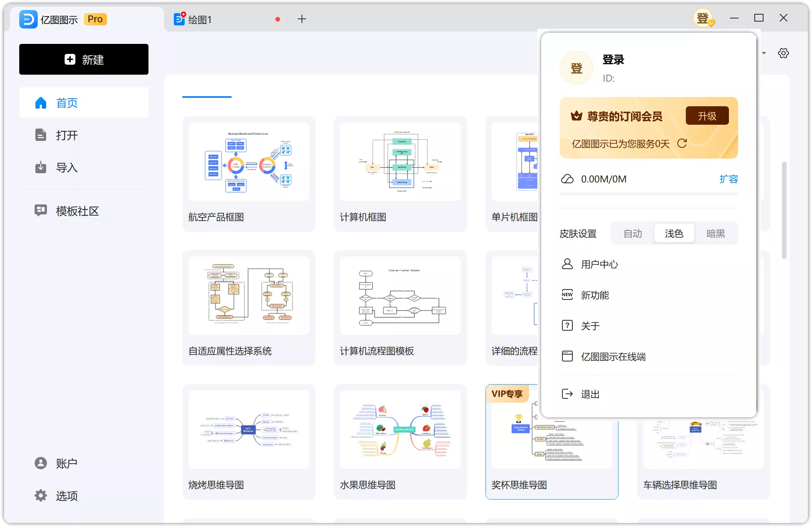Click the crown member icon
This screenshot has height=527, width=812.
pos(576,115)
